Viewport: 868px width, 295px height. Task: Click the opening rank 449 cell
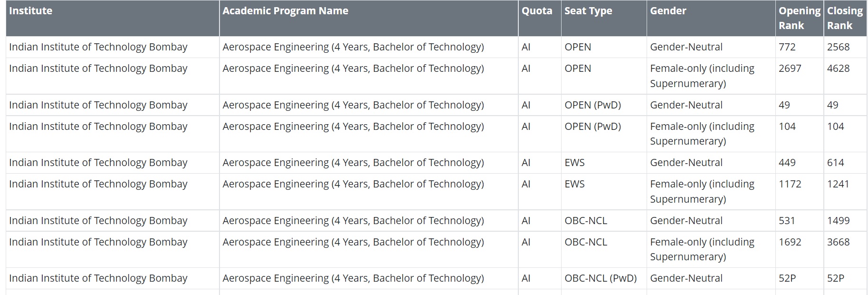pyautogui.click(x=787, y=163)
